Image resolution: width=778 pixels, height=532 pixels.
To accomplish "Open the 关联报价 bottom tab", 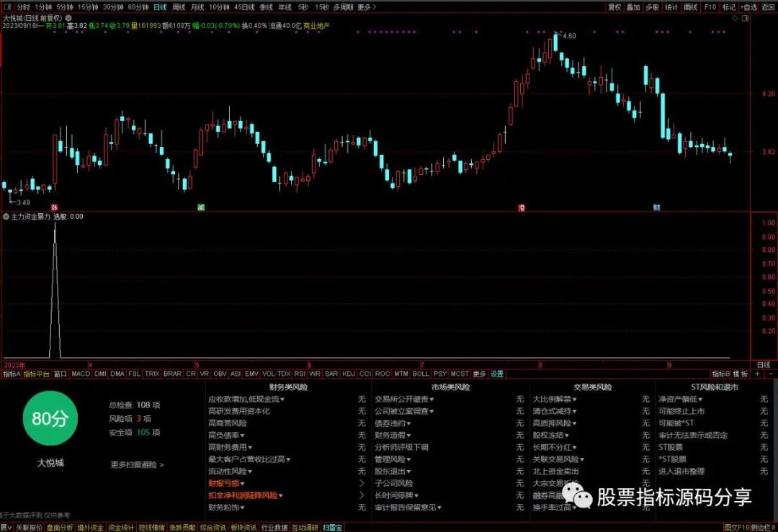I will click(30, 528).
